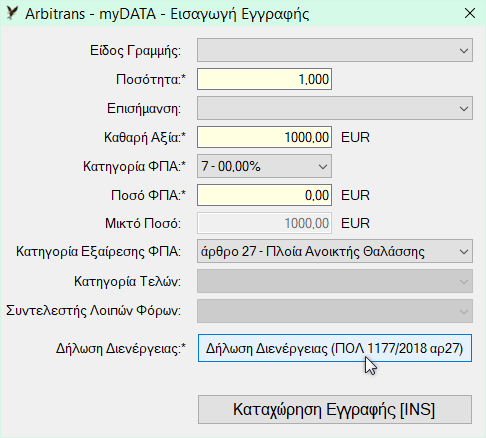The width and height of the screenshot is (486, 438).
Task: Click the Arbitrans bird icon in title bar
Action: click(x=12, y=13)
